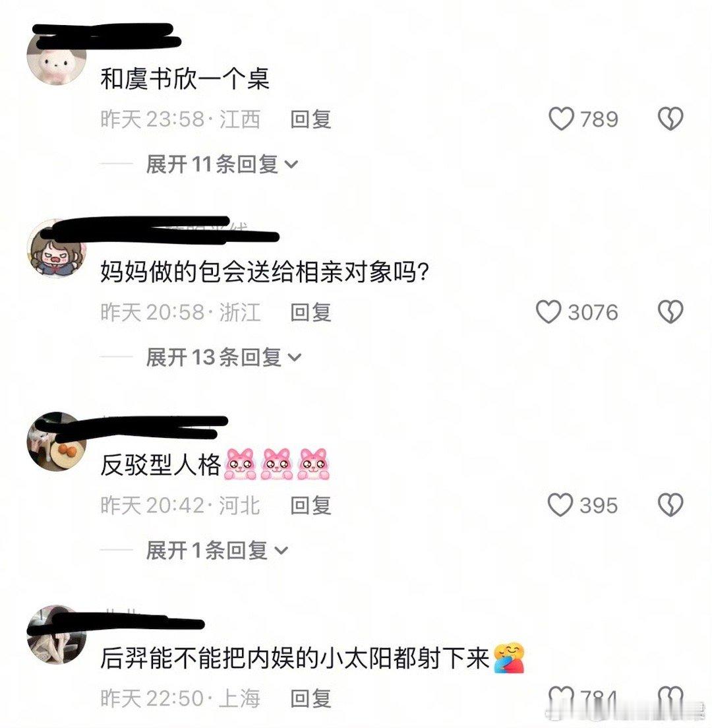Reply to the 江西 comment
The width and height of the screenshot is (712, 728).
311,119
